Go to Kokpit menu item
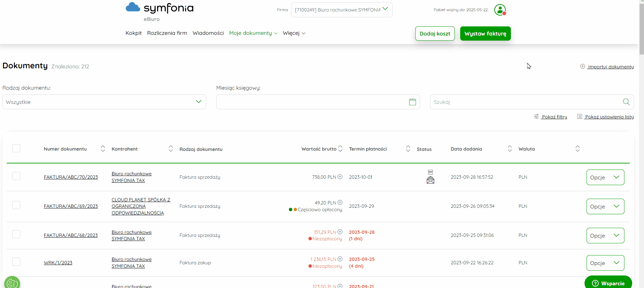 click(x=133, y=33)
